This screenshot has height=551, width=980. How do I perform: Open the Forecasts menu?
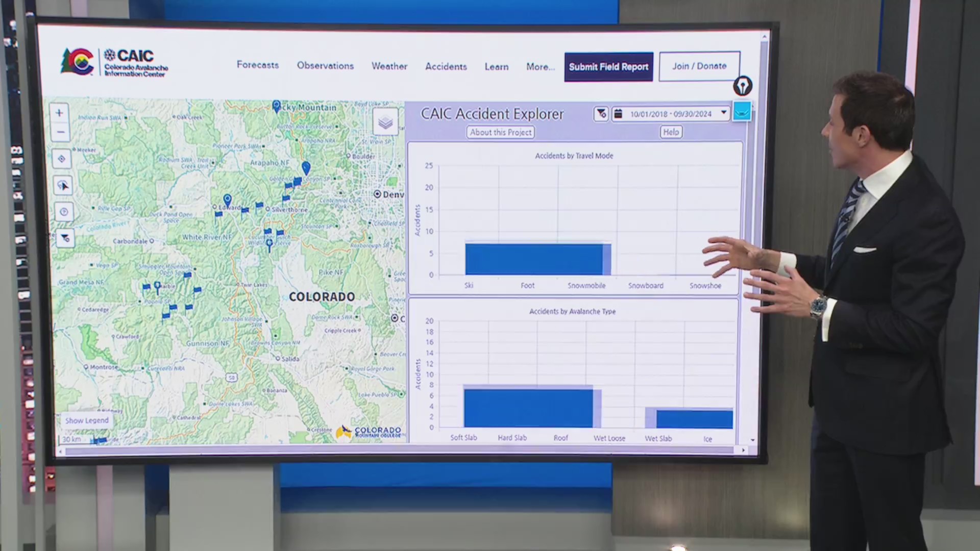pyautogui.click(x=258, y=65)
